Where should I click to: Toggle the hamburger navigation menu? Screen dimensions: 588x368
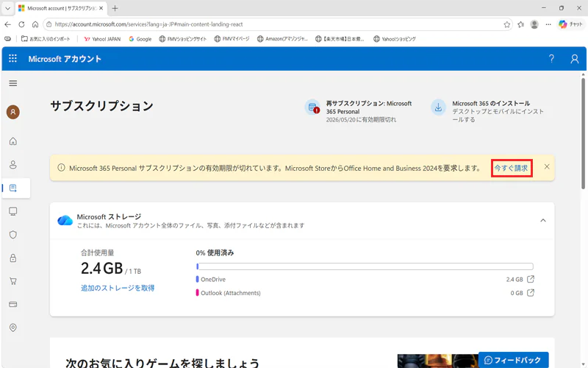[x=13, y=83]
